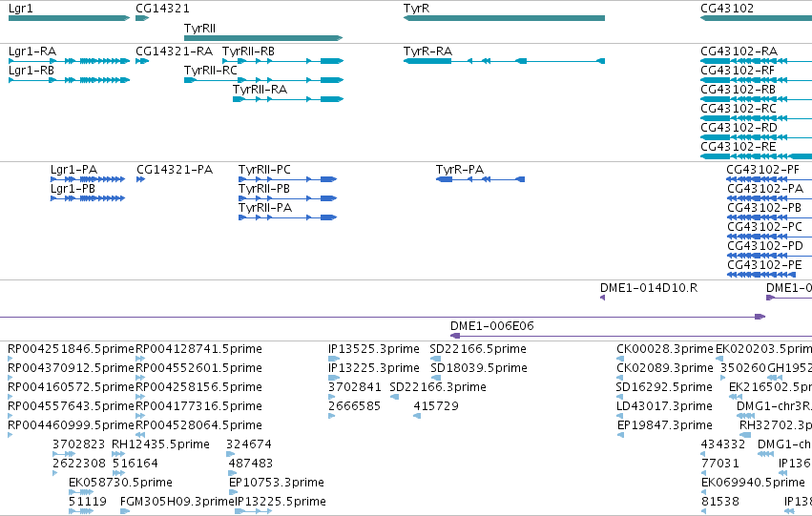This screenshot has width=812, height=516.
Task: Open the TyrRII-PA protein label
Action: (265, 209)
